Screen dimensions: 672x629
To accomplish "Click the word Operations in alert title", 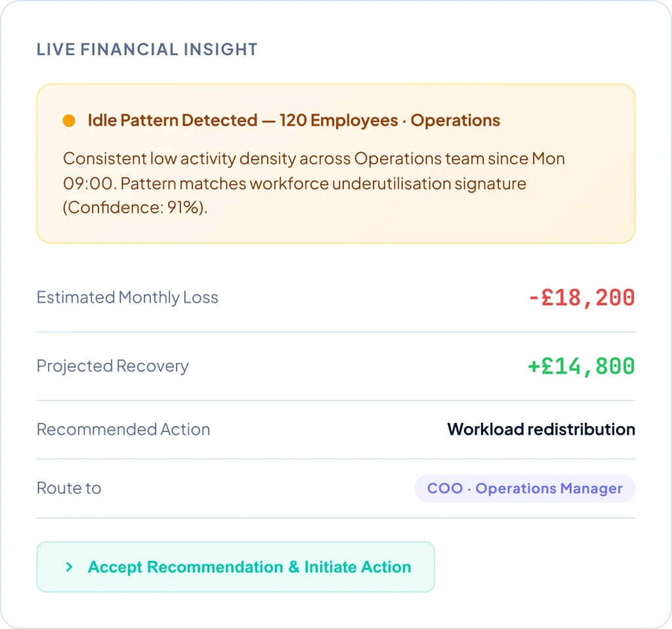I will tap(455, 121).
